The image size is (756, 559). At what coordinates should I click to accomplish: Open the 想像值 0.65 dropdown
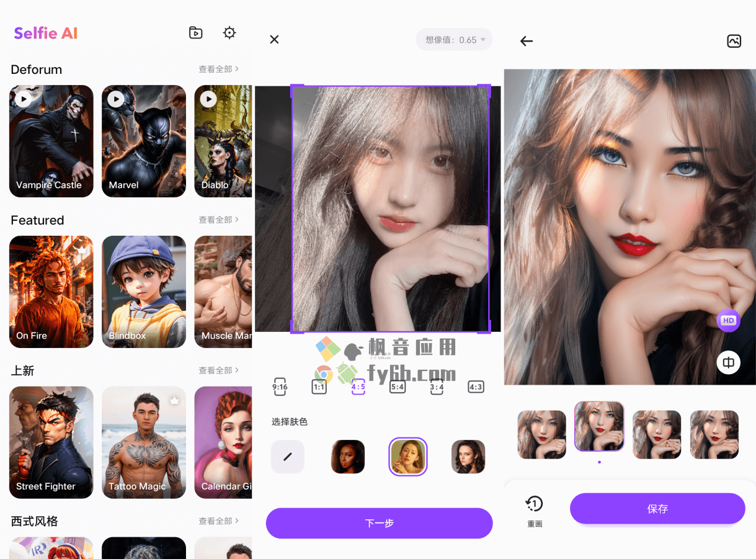pyautogui.click(x=455, y=40)
